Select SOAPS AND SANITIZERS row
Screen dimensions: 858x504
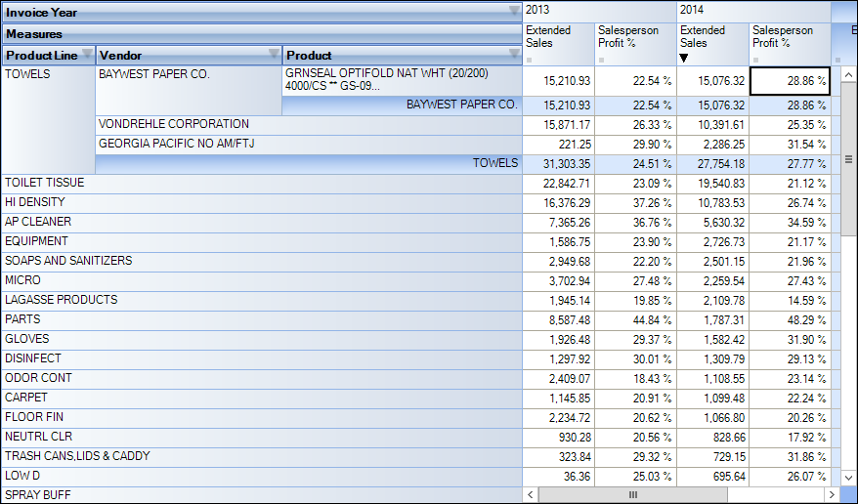(x=262, y=262)
